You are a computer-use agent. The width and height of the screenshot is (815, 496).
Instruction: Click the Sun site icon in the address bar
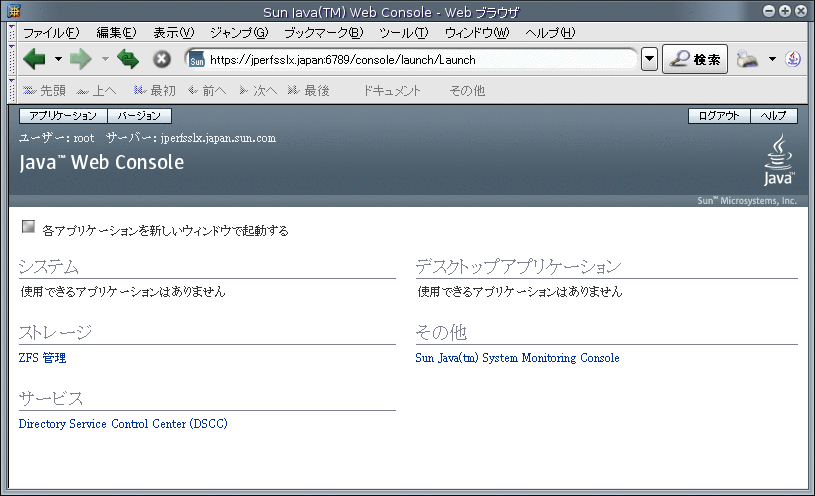[x=196, y=59]
